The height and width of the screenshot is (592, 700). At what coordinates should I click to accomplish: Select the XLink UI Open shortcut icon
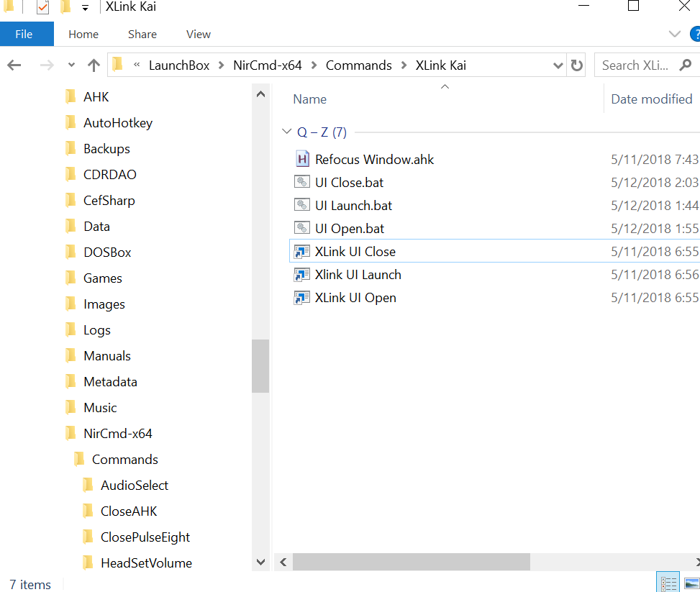pos(302,297)
